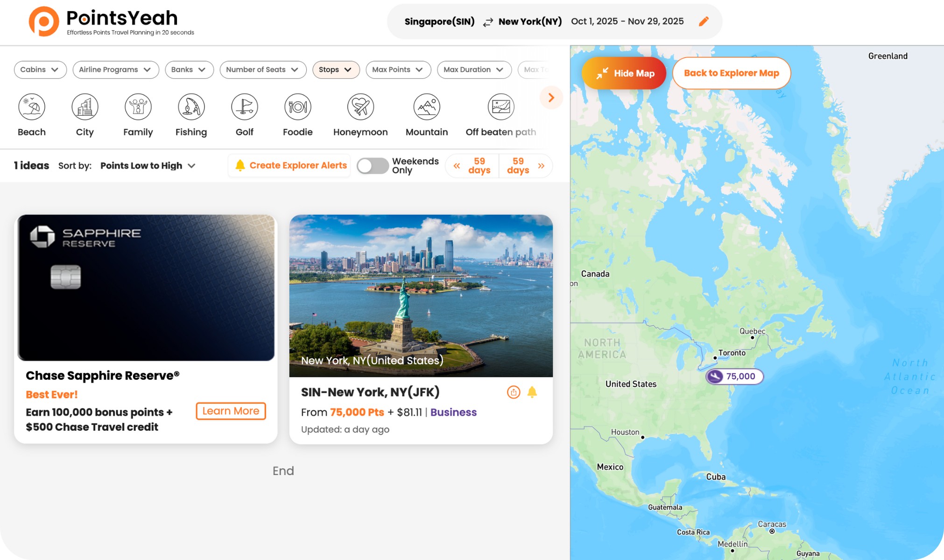Set alert bell on SIN-New York card

[532, 392]
